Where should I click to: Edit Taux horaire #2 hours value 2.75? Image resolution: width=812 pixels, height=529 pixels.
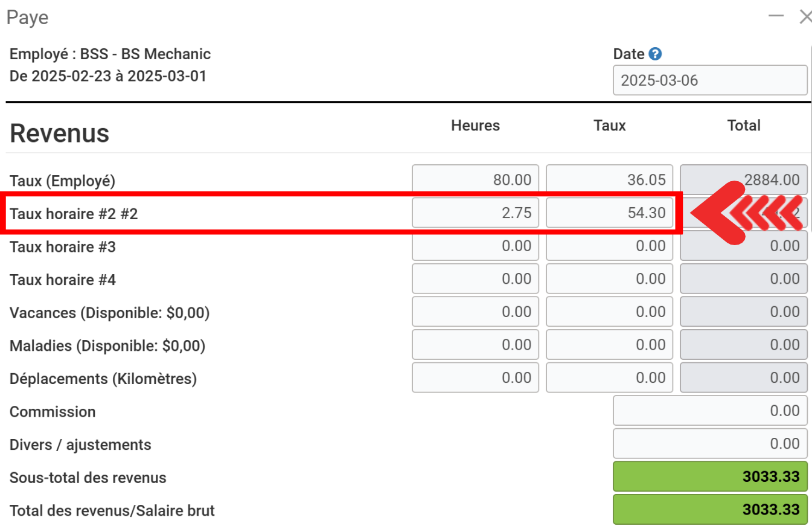pyautogui.click(x=475, y=213)
